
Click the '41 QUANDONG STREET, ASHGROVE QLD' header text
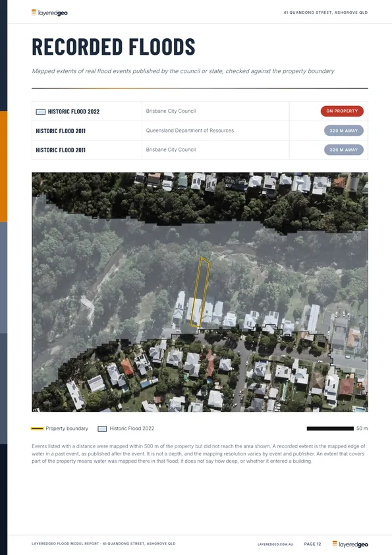coord(325,13)
